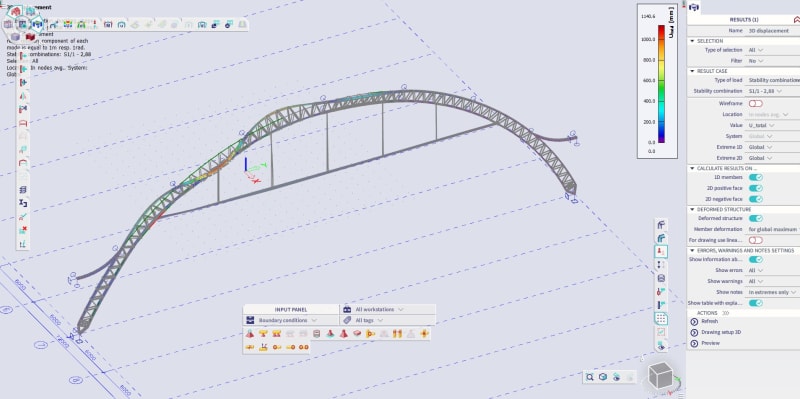This screenshot has width=800, height=399.
Task: Toggle the 2D positive face switch
Action: (756, 188)
